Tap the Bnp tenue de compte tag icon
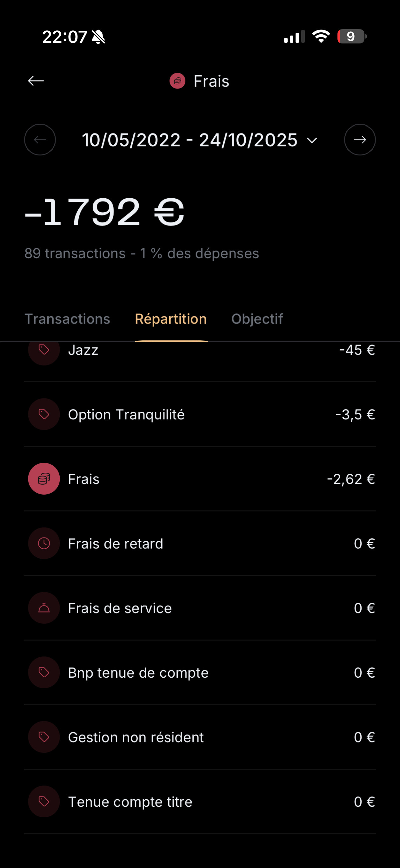The width and height of the screenshot is (400, 868). click(x=44, y=672)
